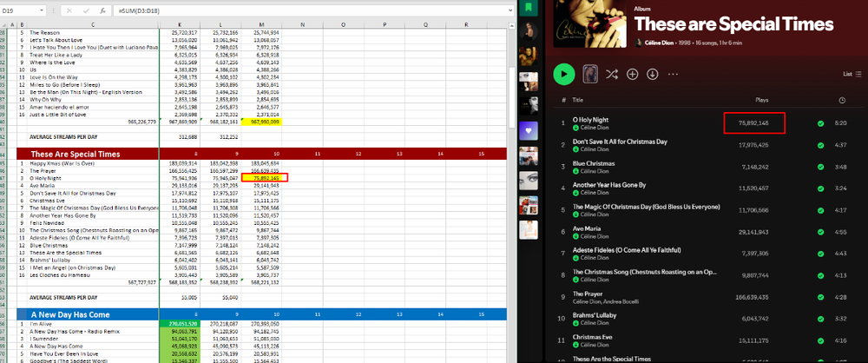The height and width of the screenshot is (363, 868).
Task: Open Céline Dion link under Brahms' Lullaby
Action: coord(592,323)
